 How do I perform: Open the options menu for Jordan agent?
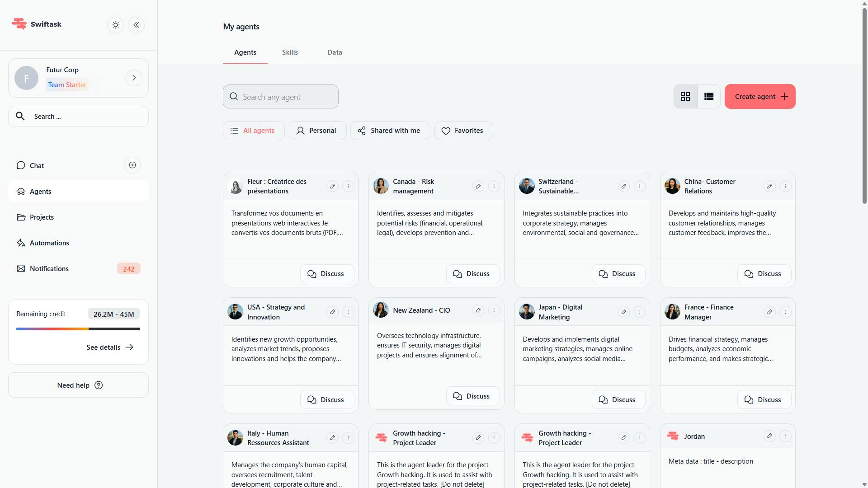(x=786, y=436)
